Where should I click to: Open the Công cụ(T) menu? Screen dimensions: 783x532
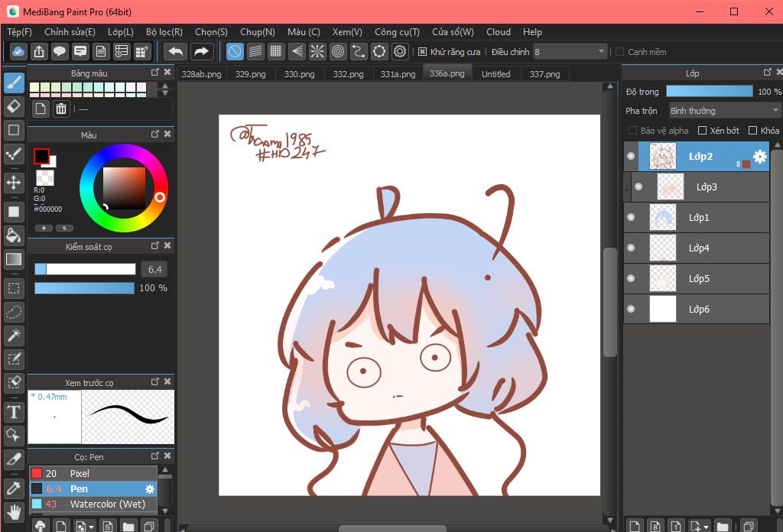[x=397, y=32]
